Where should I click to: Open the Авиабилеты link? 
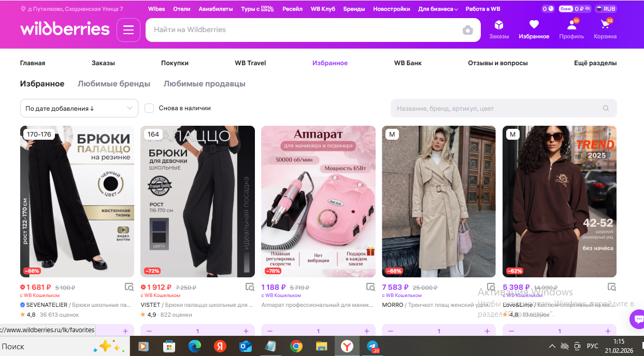click(216, 9)
